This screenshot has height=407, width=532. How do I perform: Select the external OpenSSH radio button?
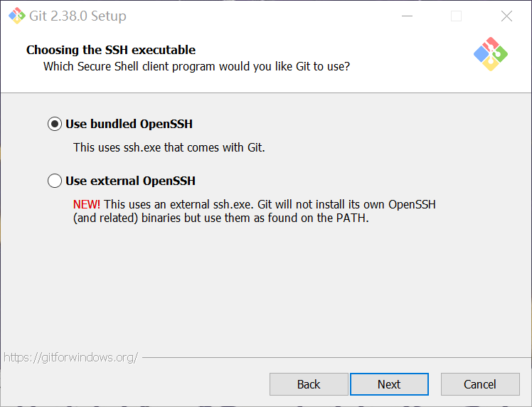point(55,181)
